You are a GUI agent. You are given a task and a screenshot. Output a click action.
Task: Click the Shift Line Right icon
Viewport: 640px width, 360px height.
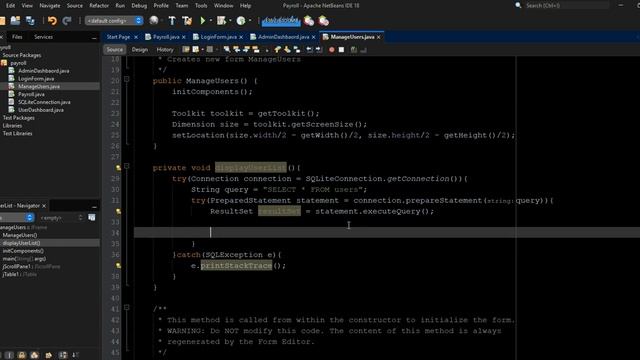[319, 50]
